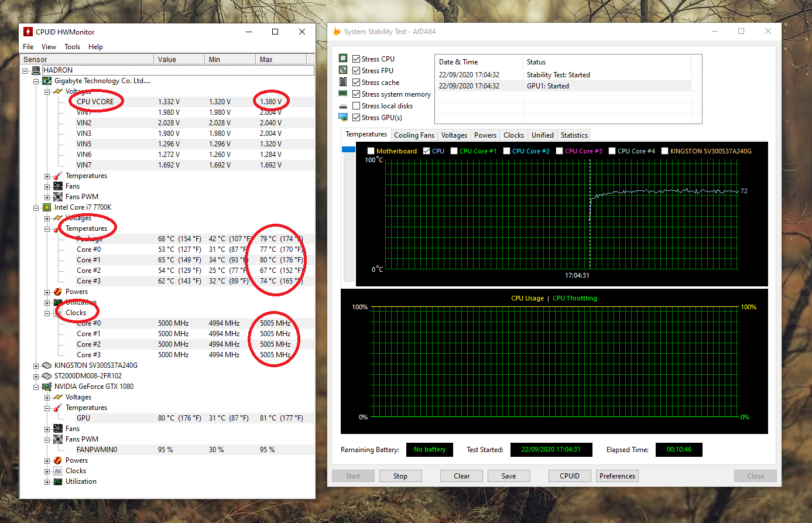Viewport: 812px width, 523px height.
Task: Open the View menu in HWMonitor
Action: coord(49,47)
